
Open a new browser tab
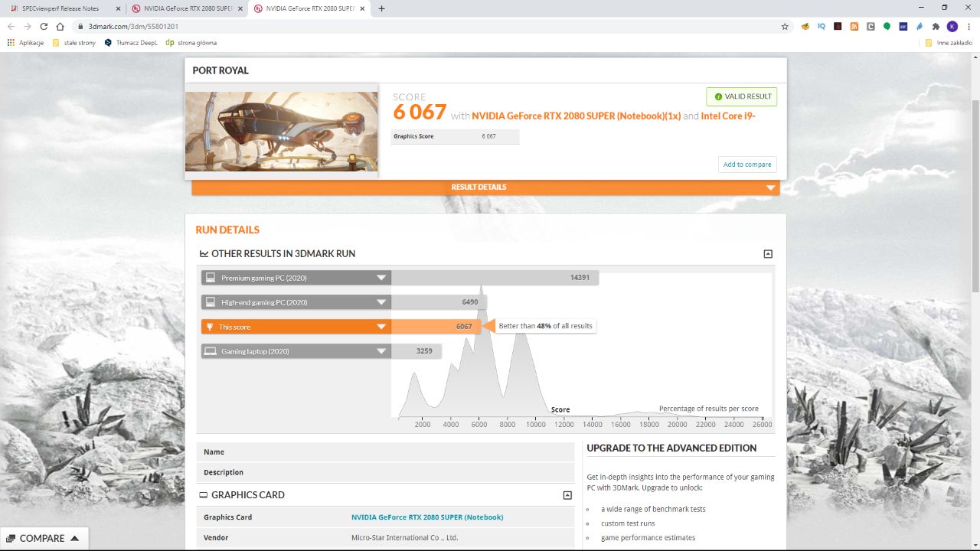[382, 8]
